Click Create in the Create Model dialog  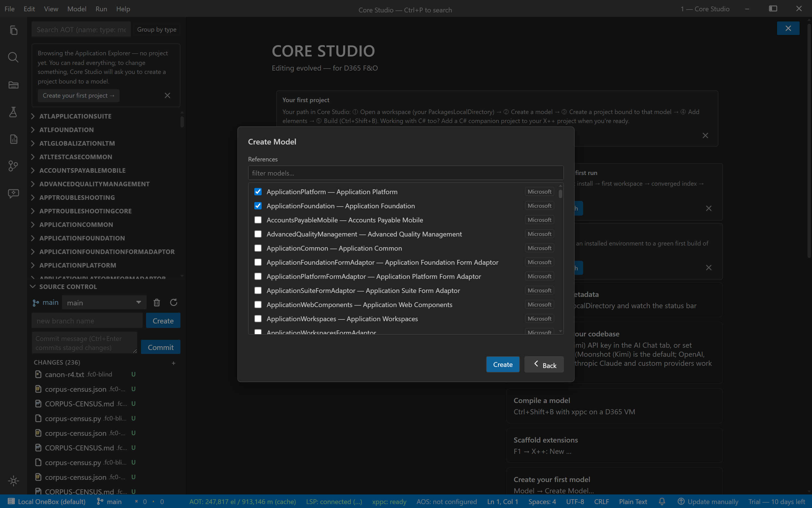(503, 364)
